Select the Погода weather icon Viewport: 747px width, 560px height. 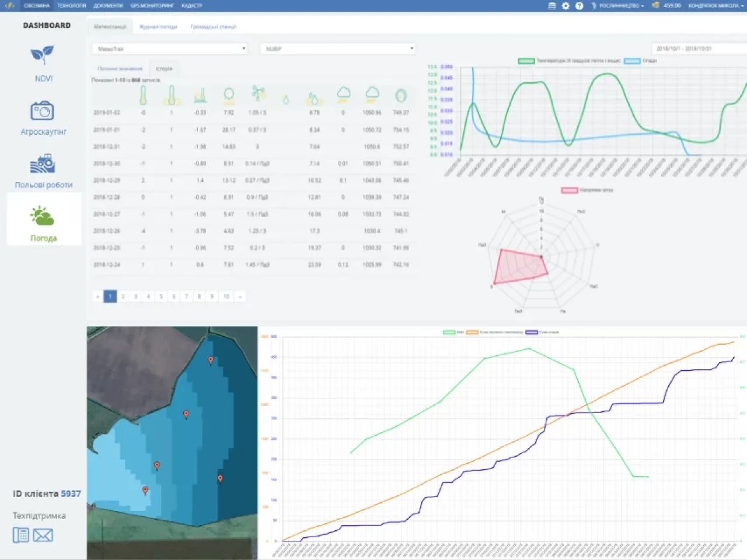pyautogui.click(x=43, y=216)
